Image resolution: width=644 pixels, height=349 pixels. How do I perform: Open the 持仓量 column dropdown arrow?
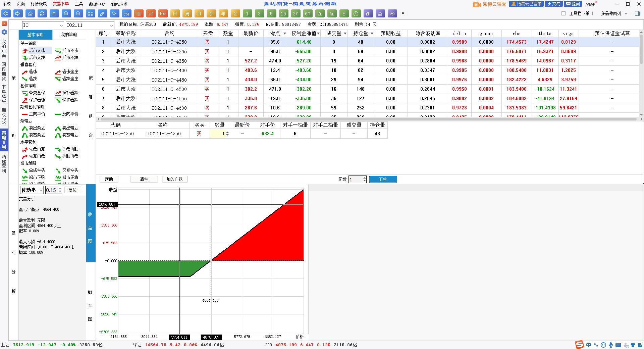pyautogui.click(x=372, y=34)
